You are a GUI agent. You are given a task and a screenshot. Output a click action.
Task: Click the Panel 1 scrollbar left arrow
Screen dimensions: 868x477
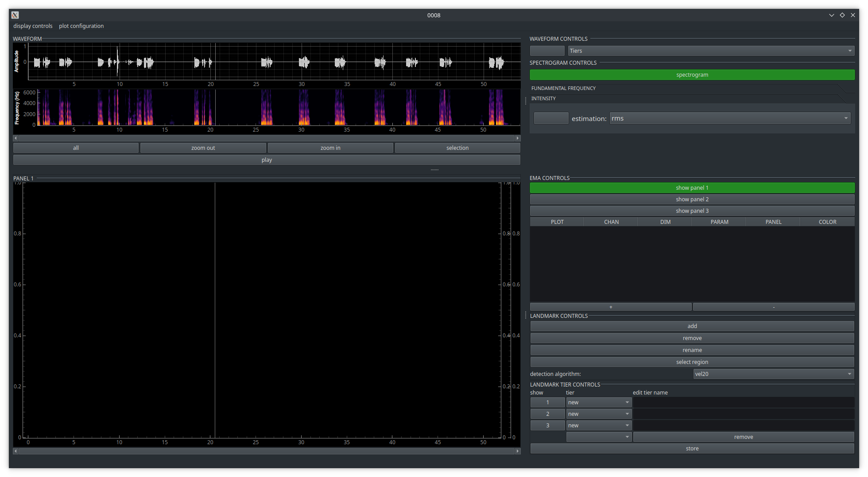click(15, 451)
